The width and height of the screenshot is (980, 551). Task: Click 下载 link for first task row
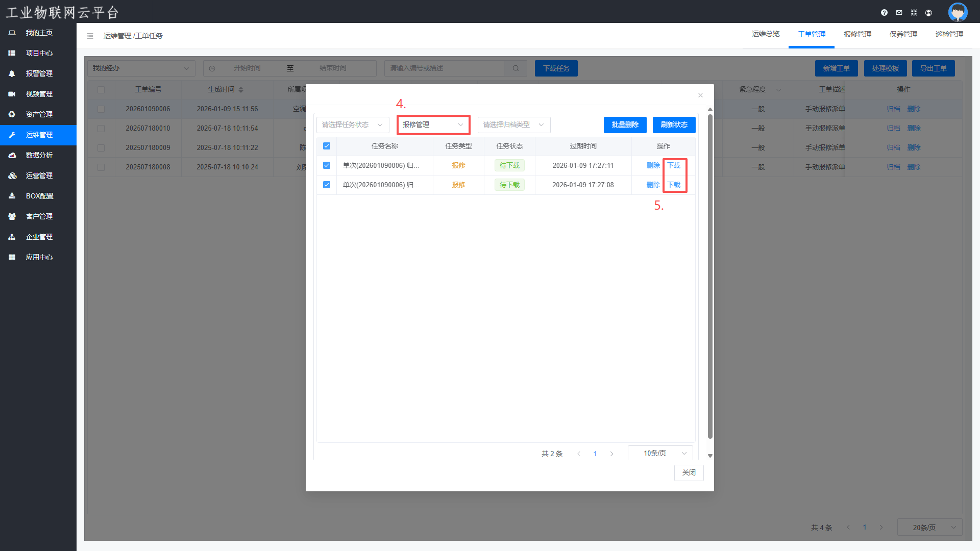click(x=674, y=165)
